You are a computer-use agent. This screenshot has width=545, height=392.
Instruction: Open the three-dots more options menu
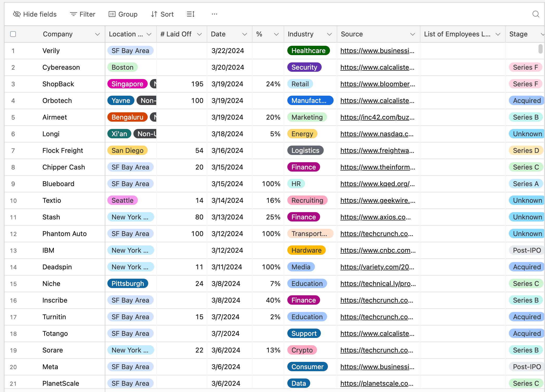214,14
